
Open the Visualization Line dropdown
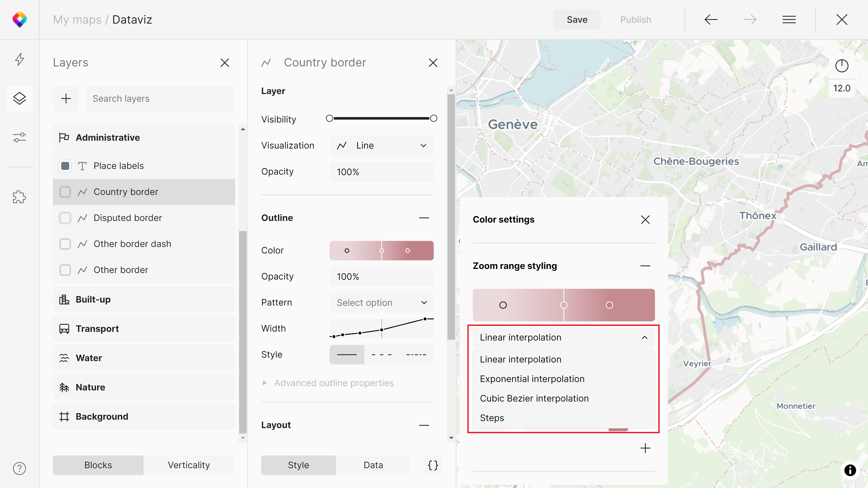coord(381,146)
